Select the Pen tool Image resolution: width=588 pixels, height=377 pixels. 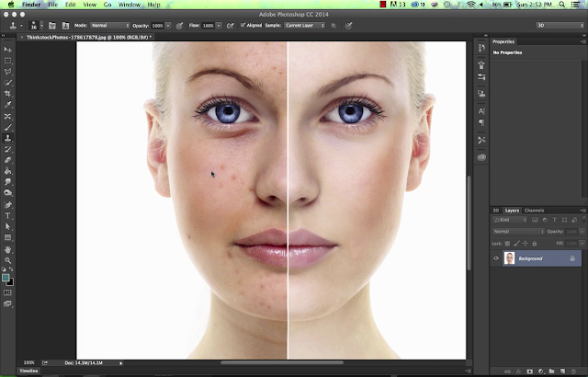(7, 205)
